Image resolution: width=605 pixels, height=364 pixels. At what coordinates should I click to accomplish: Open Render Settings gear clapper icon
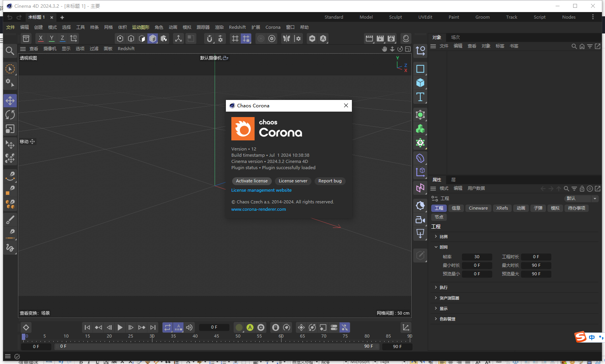(x=391, y=38)
